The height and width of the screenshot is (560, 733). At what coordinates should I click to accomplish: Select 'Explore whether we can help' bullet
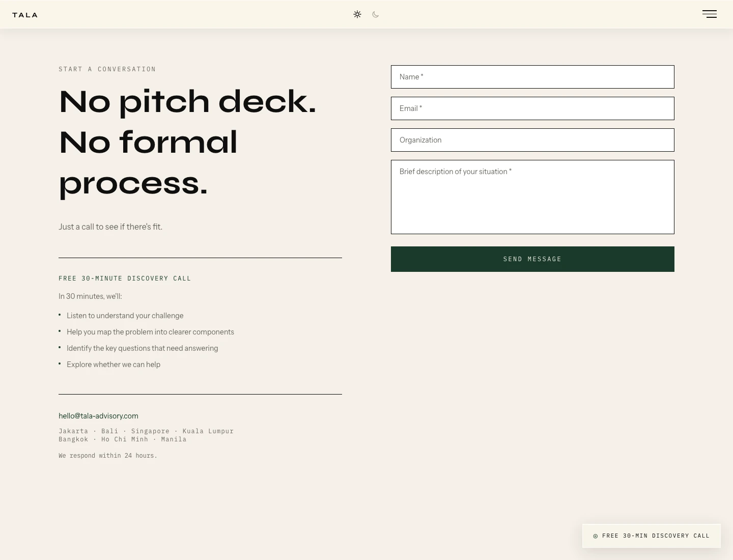pyautogui.click(x=114, y=365)
